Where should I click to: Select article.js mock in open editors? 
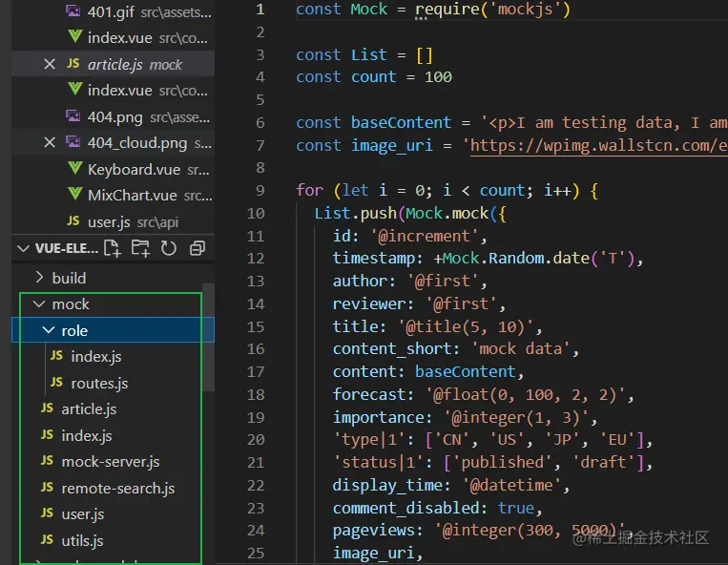113,64
